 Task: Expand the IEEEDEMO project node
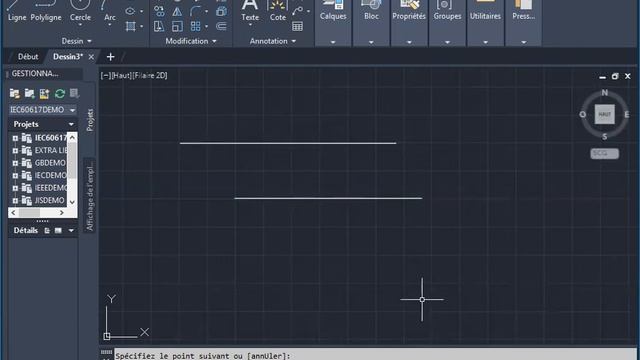15,188
